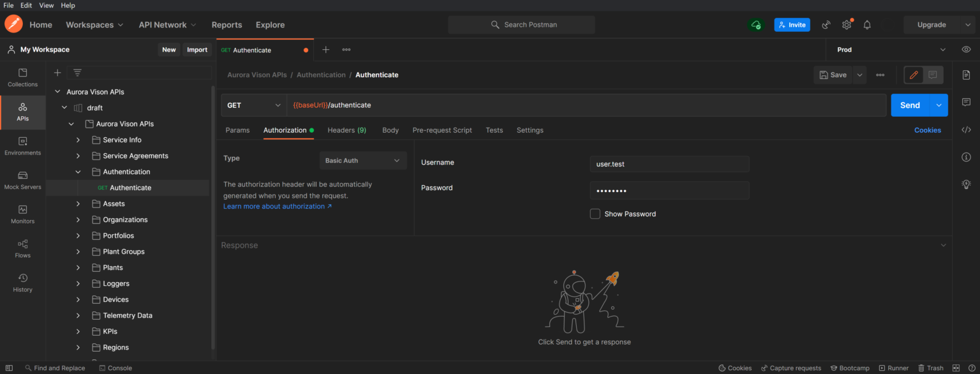This screenshot has width=980, height=374.
Task: Open the GET method dropdown
Action: [253, 105]
